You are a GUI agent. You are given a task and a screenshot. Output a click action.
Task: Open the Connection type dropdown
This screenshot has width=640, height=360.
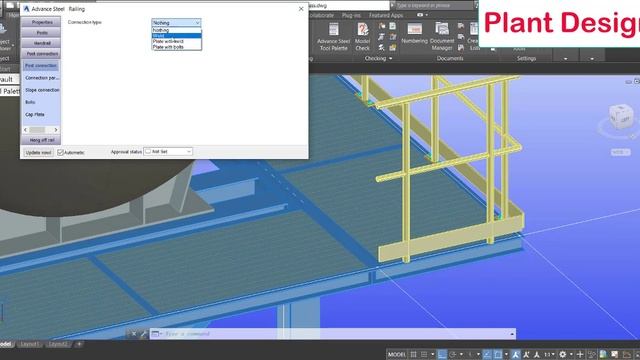click(x=176, y=23)
